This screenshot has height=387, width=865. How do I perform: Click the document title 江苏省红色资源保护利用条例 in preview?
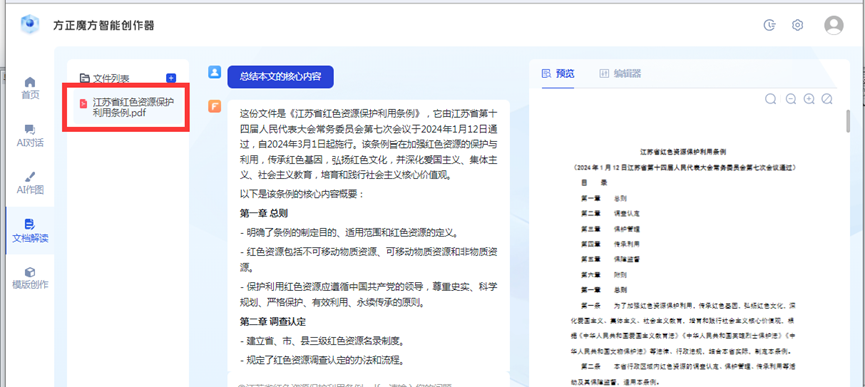click(682, 152)
